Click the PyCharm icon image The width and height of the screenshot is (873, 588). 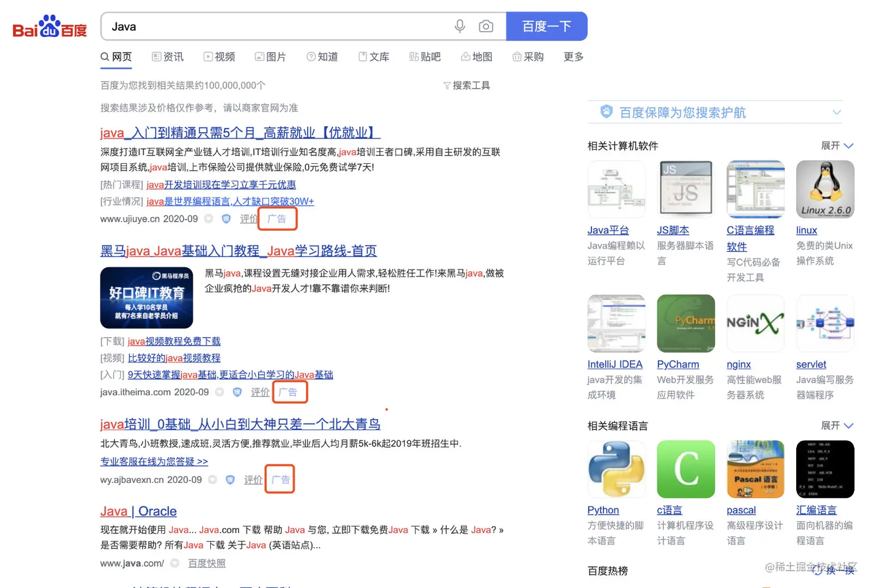[686, 324]
